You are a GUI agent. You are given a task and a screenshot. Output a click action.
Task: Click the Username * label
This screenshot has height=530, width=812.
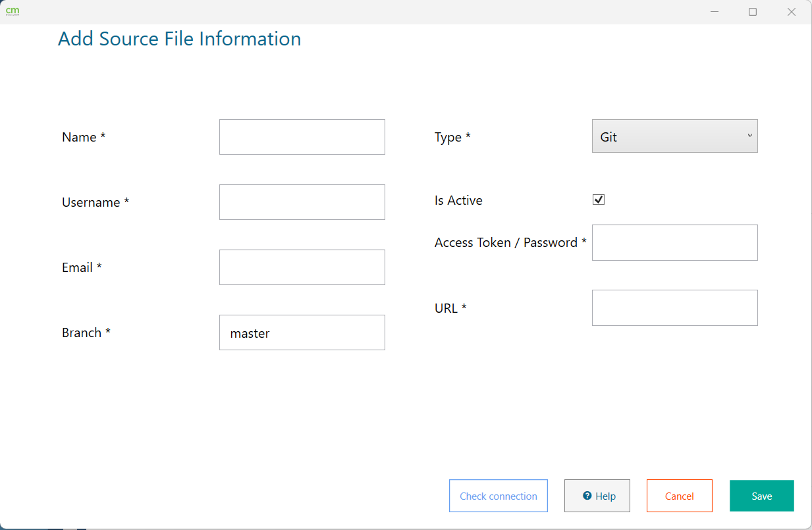coord(95,202)
